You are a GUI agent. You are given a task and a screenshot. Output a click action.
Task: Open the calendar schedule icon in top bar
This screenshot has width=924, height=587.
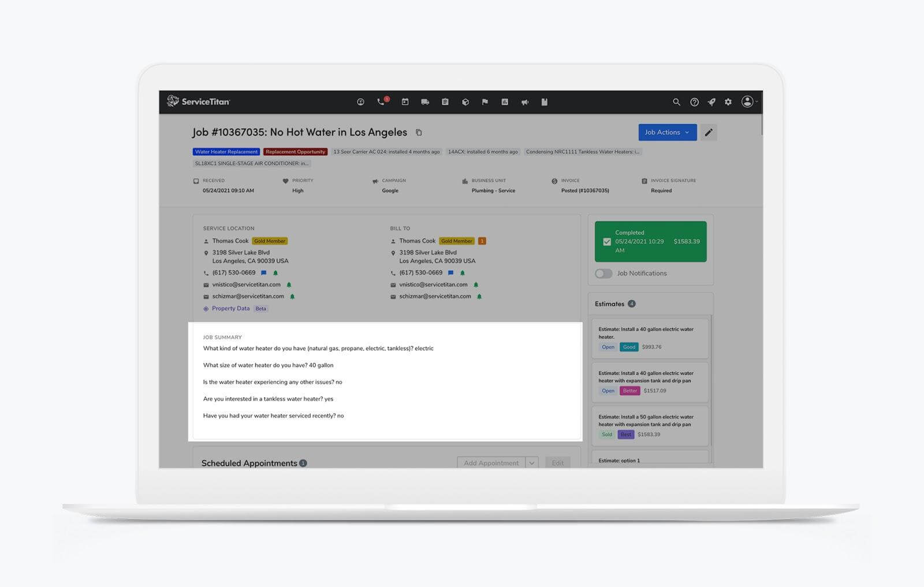pyautogui.click(x=405, y=102)
